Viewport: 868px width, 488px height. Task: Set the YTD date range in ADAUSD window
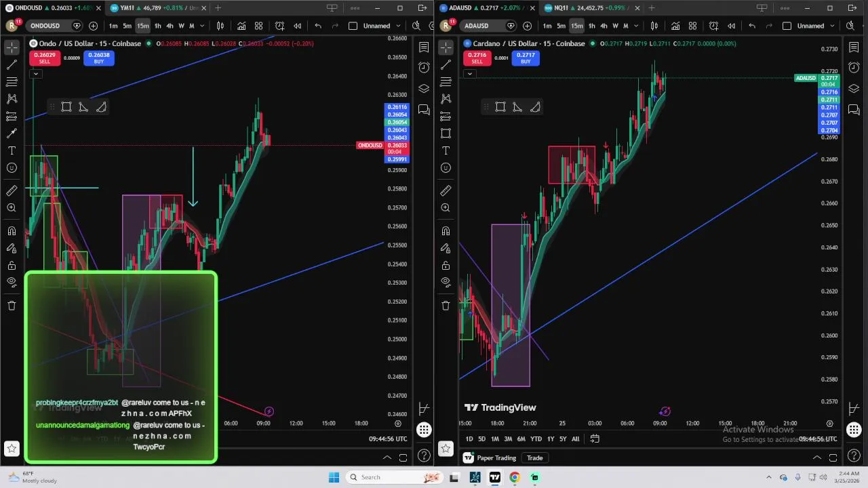tap(536, 439)
